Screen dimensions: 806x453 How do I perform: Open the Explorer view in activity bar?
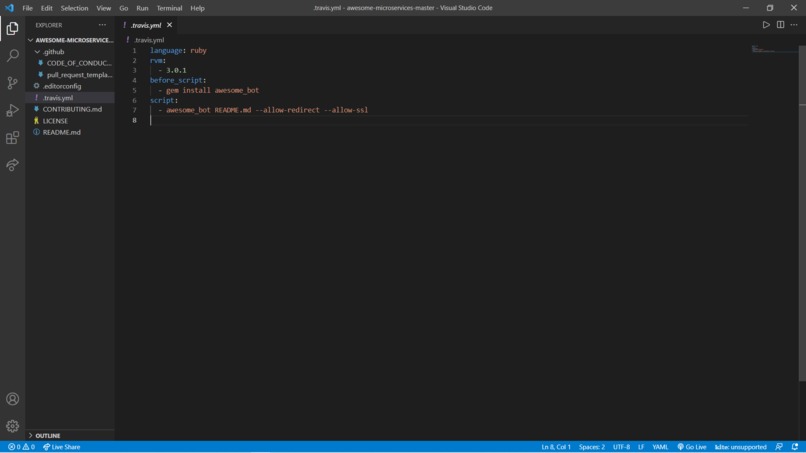tap(12, 28)
